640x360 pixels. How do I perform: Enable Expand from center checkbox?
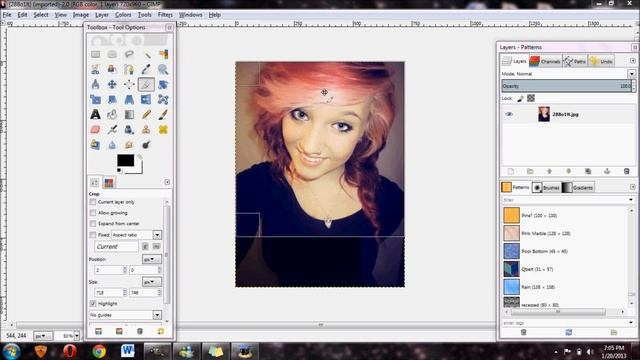pos(93,224)
